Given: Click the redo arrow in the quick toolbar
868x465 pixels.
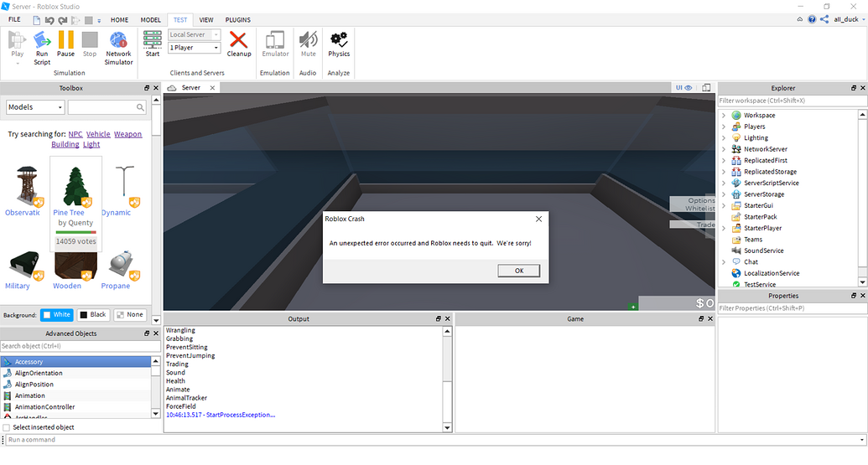Looking at the screenshot, I should (x=63, y=20).
